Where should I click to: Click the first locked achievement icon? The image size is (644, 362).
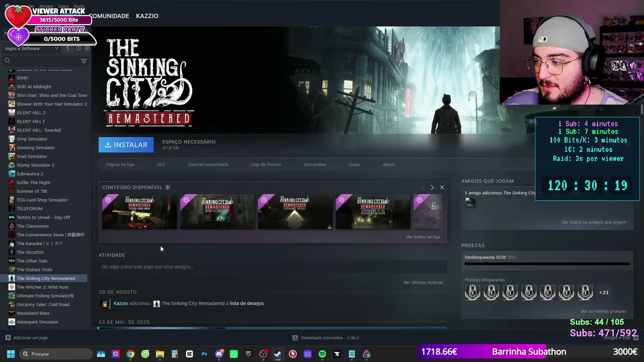pyautogui.click(x=472, y=292)
